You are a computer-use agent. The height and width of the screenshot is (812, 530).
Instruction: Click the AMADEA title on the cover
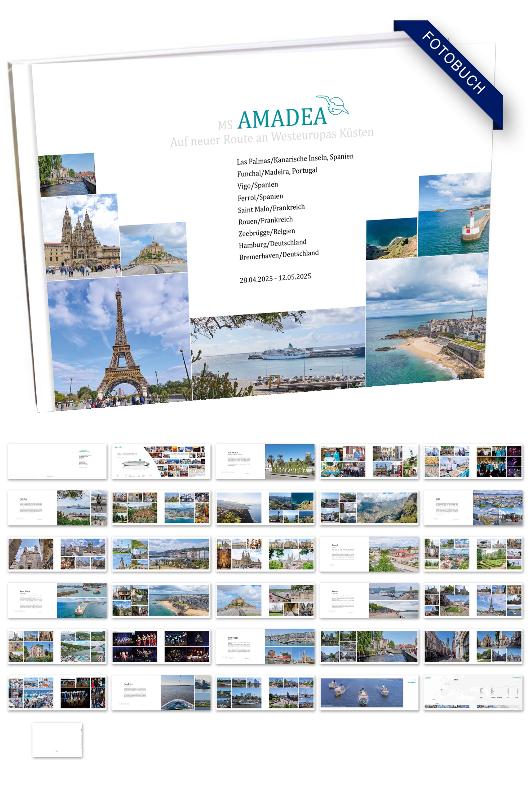click(282, 118)
